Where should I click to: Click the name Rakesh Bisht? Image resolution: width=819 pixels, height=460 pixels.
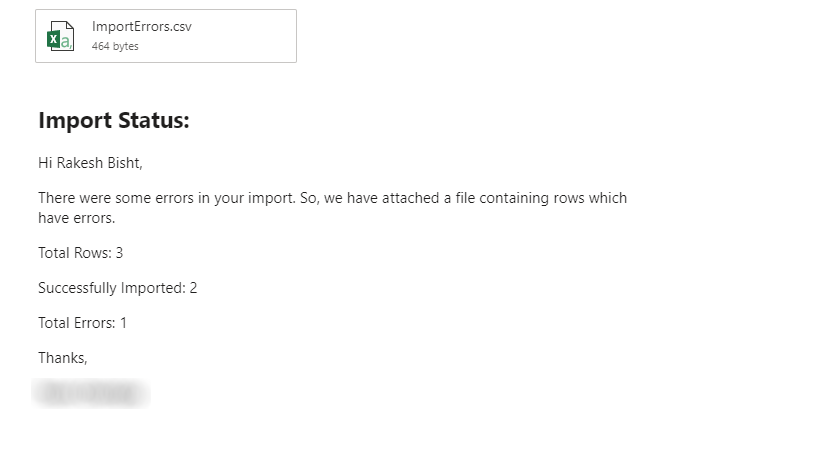(x=106, y=162)
